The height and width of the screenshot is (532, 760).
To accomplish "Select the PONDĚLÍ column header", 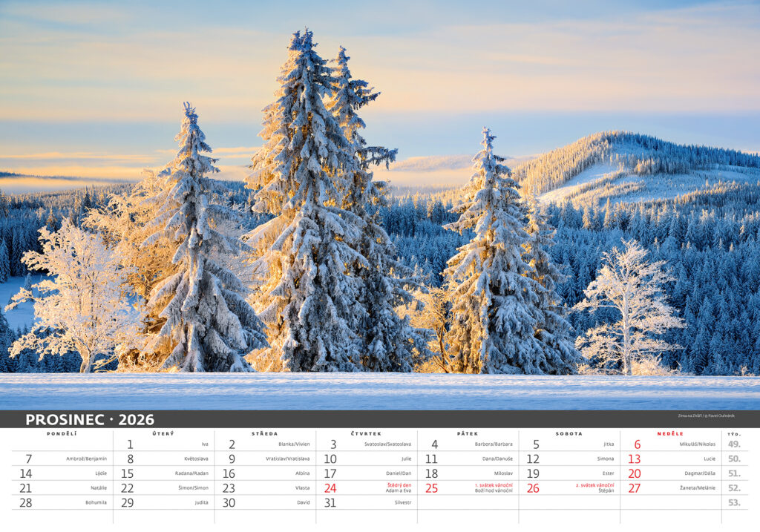I will (62, 433).
